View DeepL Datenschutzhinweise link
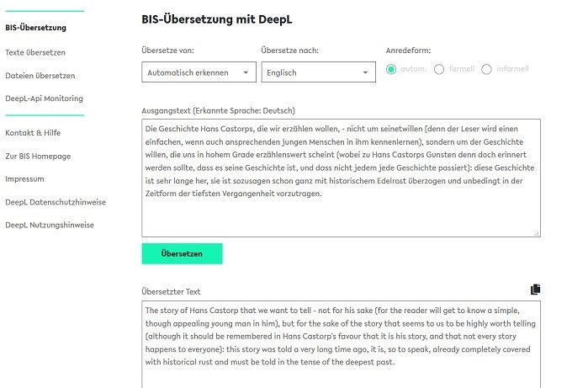588x388 pixels. tap(56, 202)
